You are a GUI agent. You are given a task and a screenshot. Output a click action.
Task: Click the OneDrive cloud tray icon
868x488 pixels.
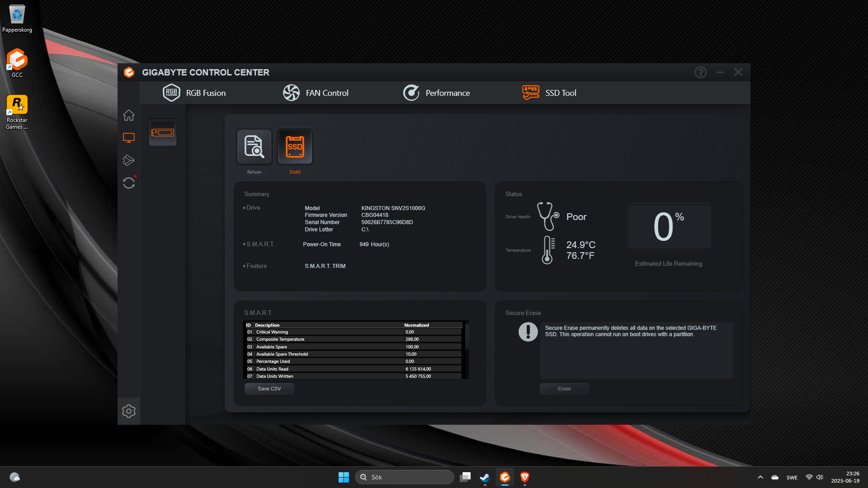pyautogui.click(x=775, y=477)
